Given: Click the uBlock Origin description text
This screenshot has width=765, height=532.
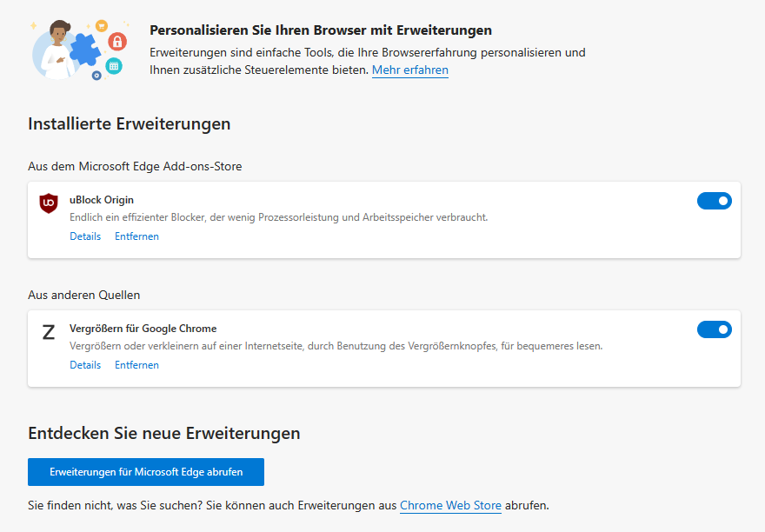Looking at the screenshot, I should [x=278, y=216].
